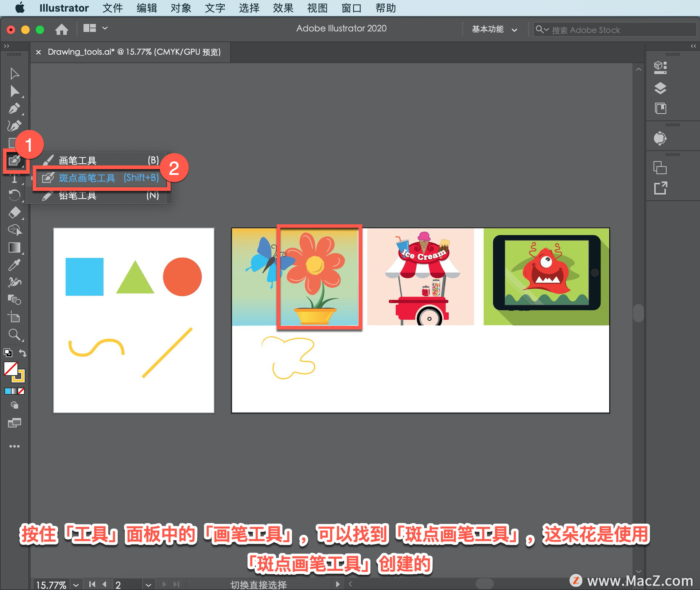The height and width of the screenshot is (590, 700).
Task: Reset to default fill and stroke
Action: 8,352
